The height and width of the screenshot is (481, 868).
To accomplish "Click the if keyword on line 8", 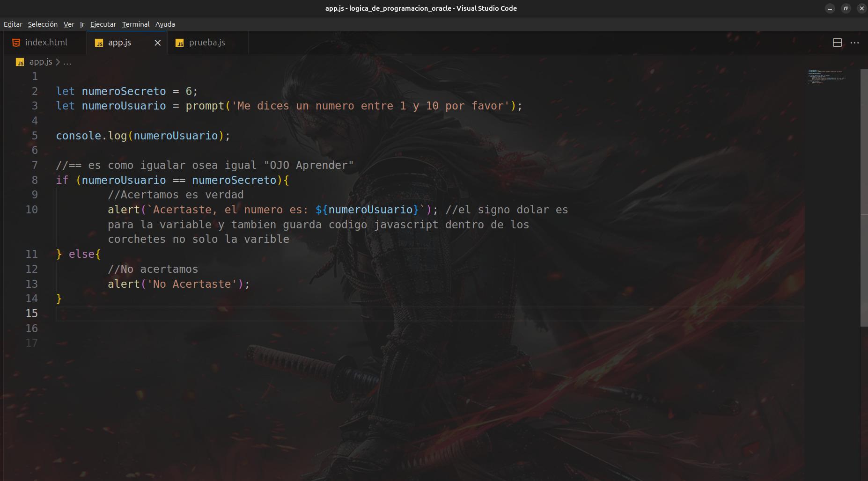I will pyautogui.click(x=62, y=180).
